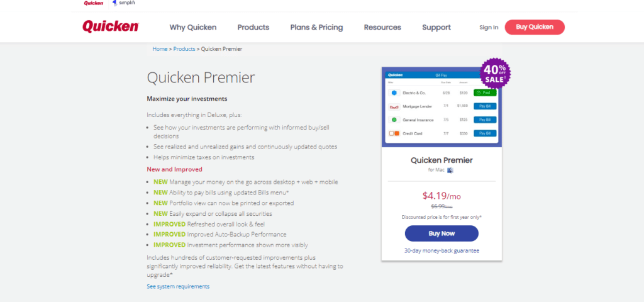
Task: Click the 40% off sale badge
Action: click(495, 74)
